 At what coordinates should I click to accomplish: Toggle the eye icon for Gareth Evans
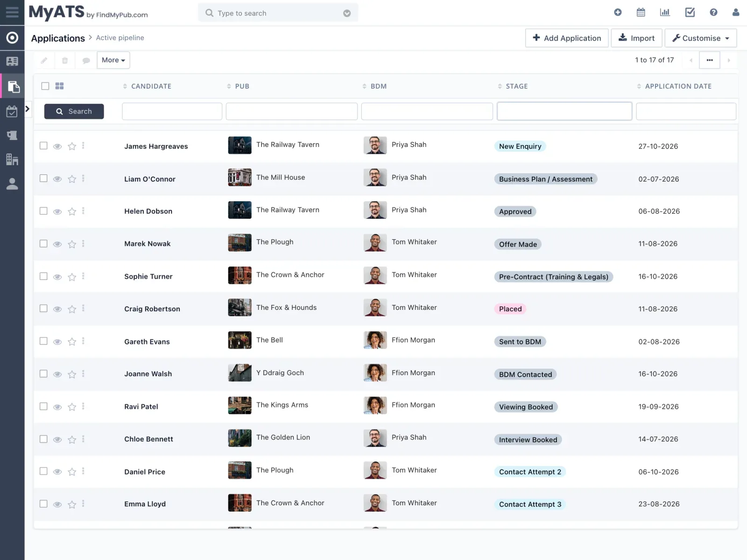pos(57,342)
